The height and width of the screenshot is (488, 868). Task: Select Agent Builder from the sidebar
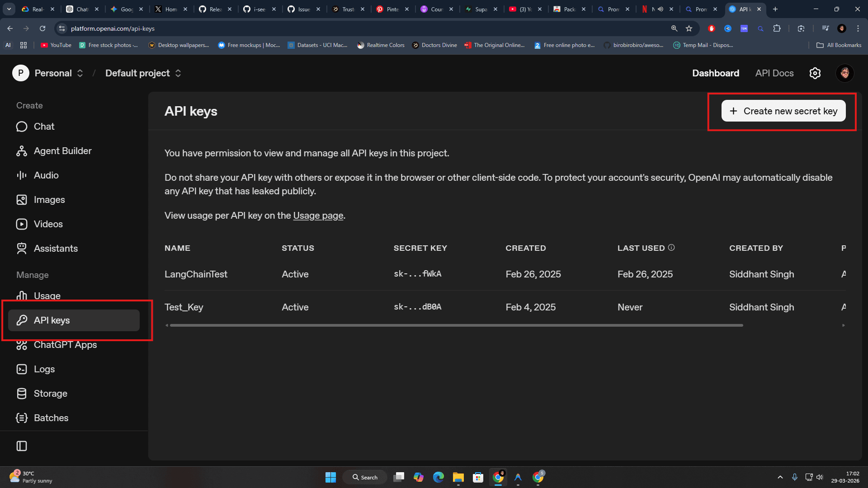tap(62, 150)
